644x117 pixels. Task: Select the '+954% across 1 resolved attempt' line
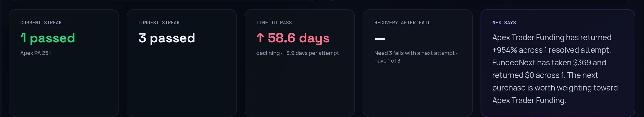(x=552, y=50)
